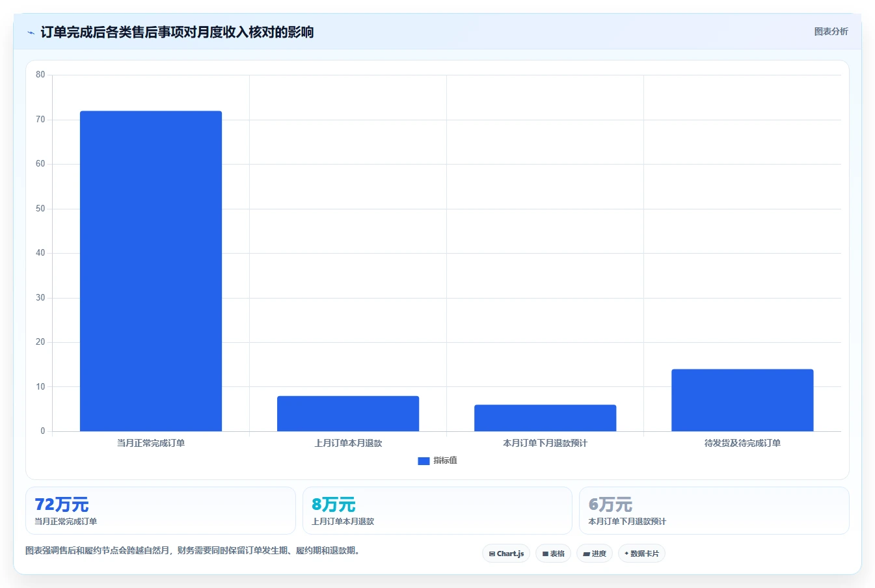
Task: Click the 表格 tag
Action: coord(553,554)
